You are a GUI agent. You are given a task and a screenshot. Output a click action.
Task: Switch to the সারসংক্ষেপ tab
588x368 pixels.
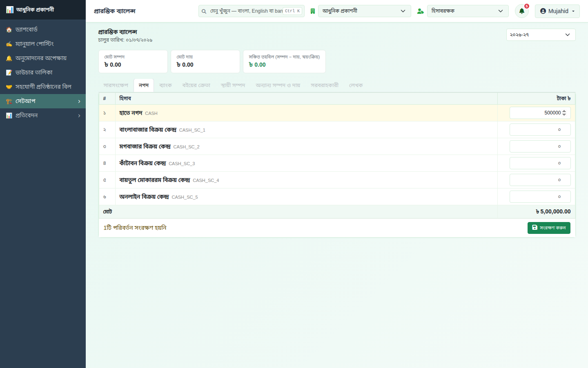(116, 85)
